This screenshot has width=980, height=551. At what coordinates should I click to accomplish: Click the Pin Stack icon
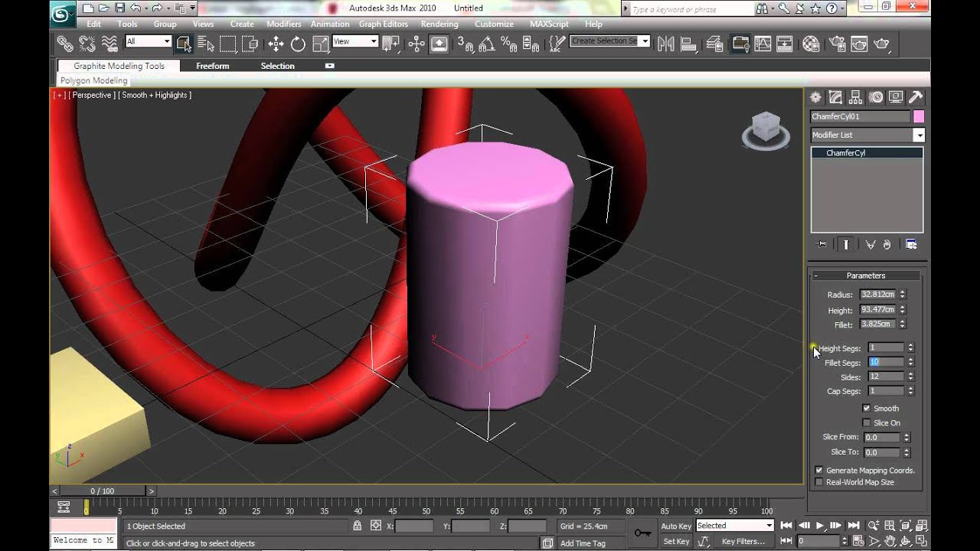822,245
